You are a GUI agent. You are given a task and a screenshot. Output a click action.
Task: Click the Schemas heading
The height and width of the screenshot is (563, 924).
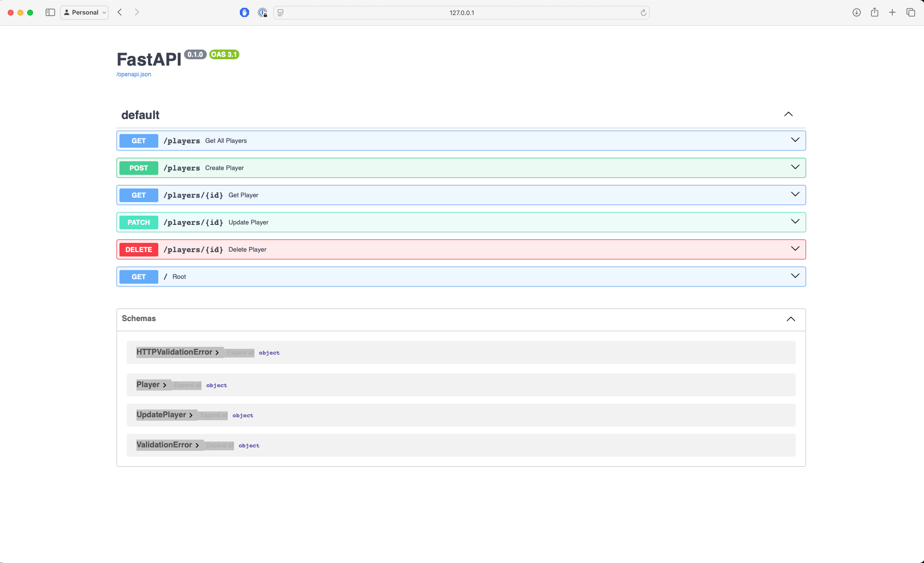coord(139,319)
